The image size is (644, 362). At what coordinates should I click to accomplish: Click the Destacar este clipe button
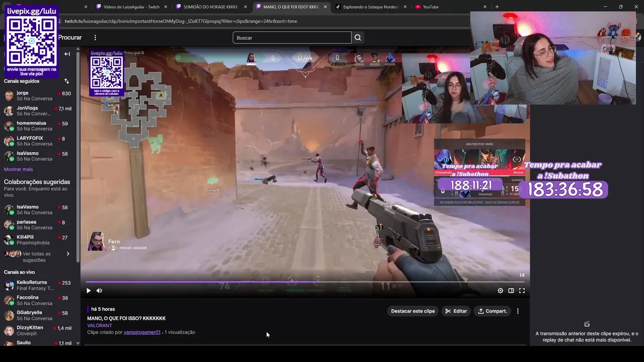(x=413, y=311)
